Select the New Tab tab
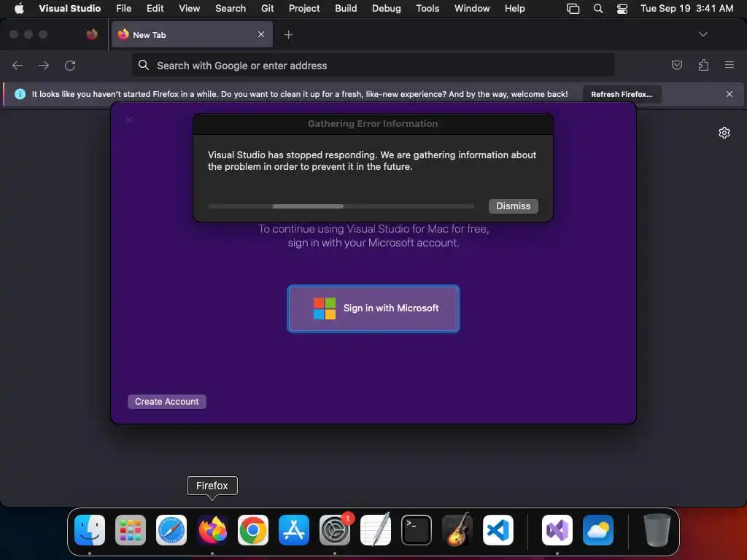The height and width of the screenshot is (560, 747). (192, 34)
